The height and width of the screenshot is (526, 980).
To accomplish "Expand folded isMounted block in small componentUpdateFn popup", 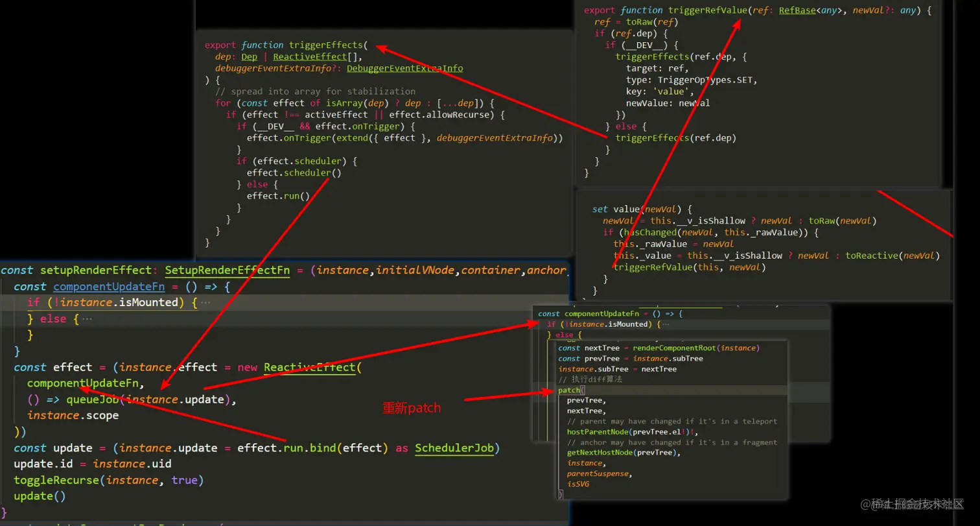I will click(664, 324).
